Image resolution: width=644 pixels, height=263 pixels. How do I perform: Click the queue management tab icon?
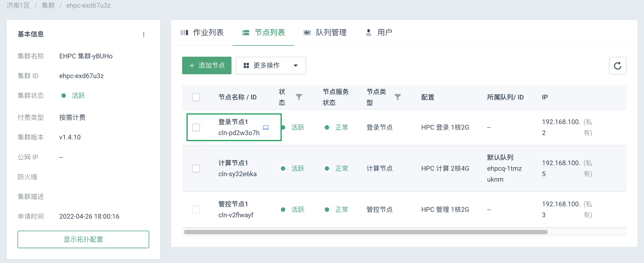(307, 33)
